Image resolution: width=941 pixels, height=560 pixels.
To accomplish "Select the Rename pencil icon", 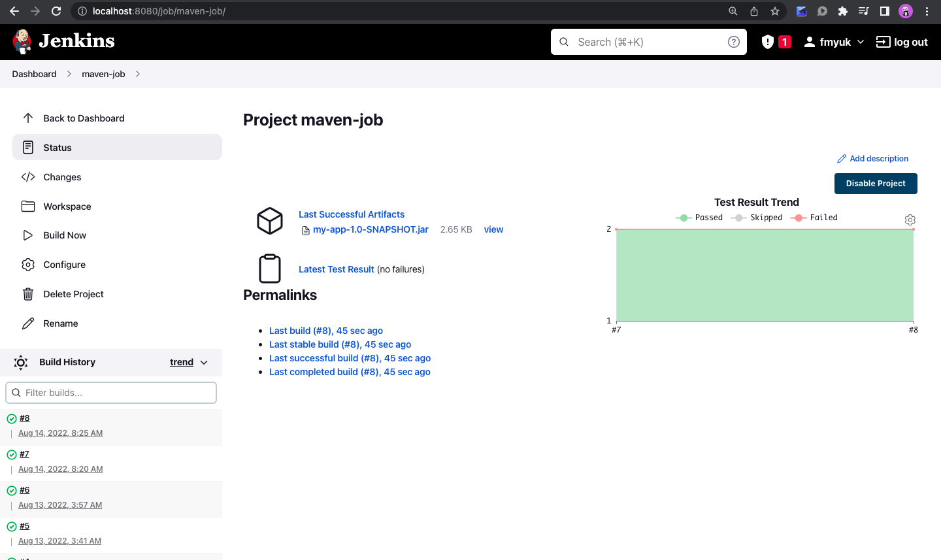I will 27,323.
